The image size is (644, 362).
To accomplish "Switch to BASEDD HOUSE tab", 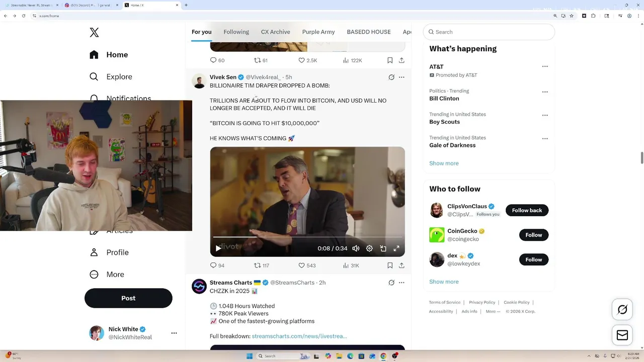I will point(369,32).
